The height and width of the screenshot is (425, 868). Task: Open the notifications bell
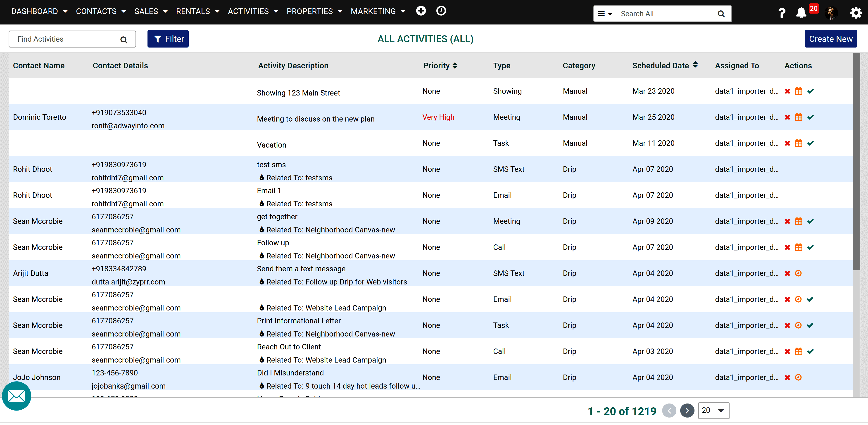(x=801, y=13)
